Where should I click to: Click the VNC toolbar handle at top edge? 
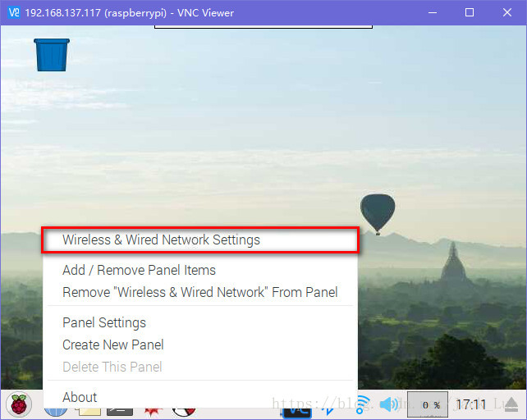pos(263,27)
